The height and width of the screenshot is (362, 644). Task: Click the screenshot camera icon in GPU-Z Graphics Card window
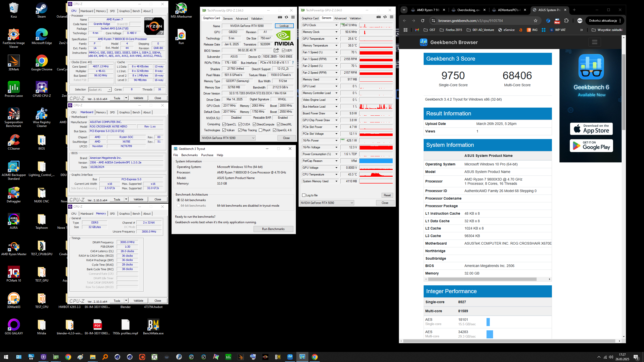point(280,17)
